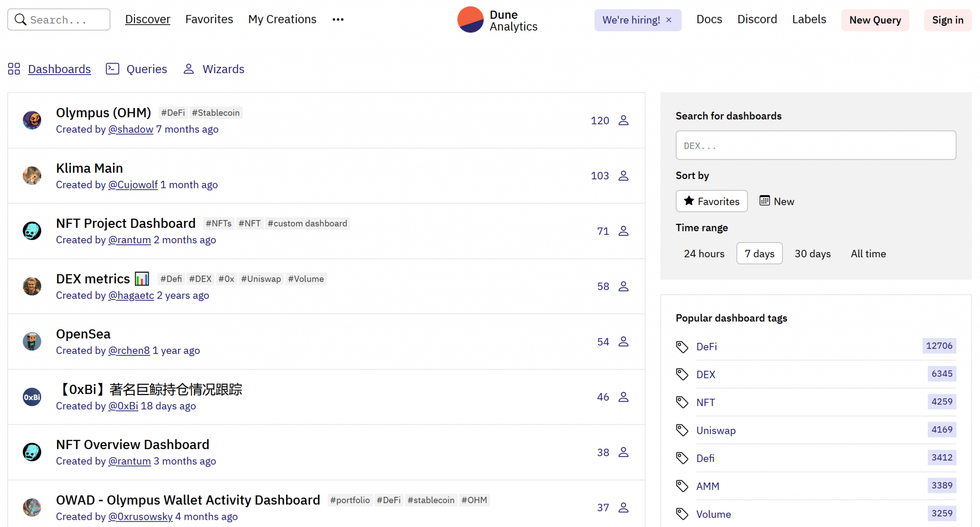
Task: Click favorites person icon for Olympus (OHM)
Action: tap(623, 121)
